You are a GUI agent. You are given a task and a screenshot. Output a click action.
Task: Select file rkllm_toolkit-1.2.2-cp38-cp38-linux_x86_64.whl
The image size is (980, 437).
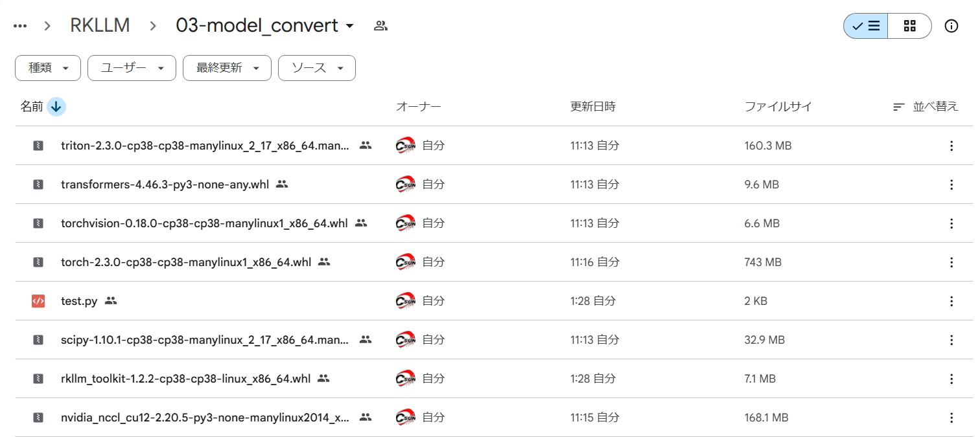tap(185, 379)
